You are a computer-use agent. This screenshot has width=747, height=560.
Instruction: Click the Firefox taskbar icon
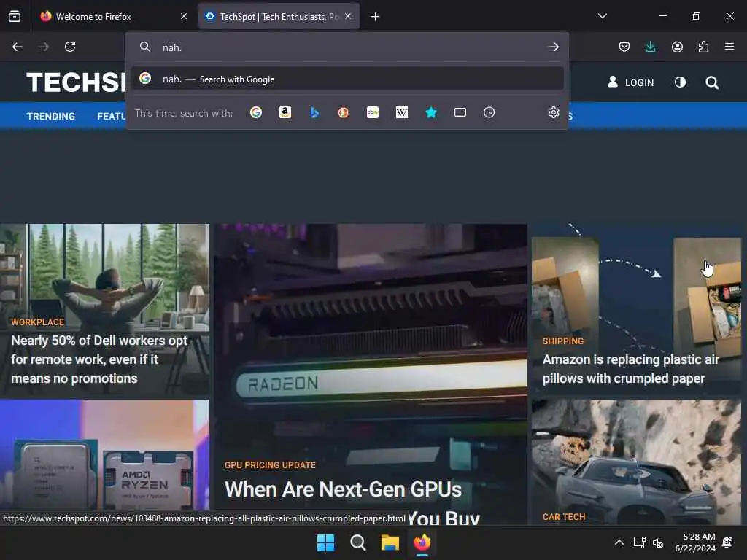point(422,542)
